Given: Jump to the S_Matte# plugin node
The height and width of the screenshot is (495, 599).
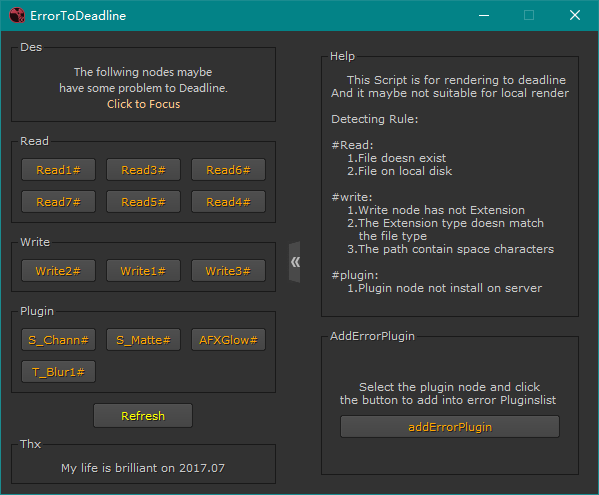Looking at the screenshot, I should (x=143, y=340).
